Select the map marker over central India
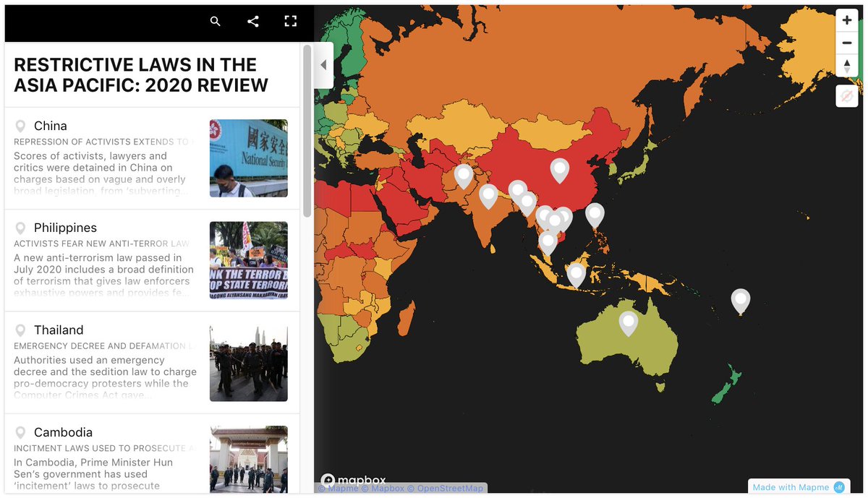This screenshot has height=498, width=868. 489,197
